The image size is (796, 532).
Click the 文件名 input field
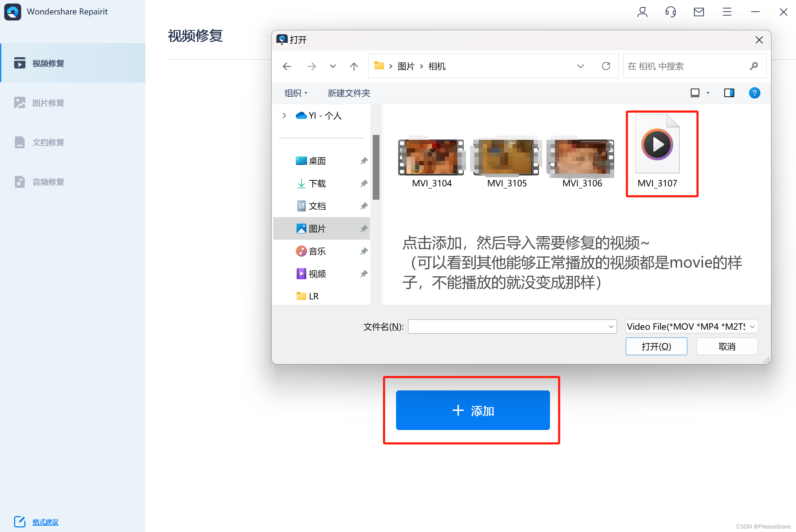click(x=508, y=327)
